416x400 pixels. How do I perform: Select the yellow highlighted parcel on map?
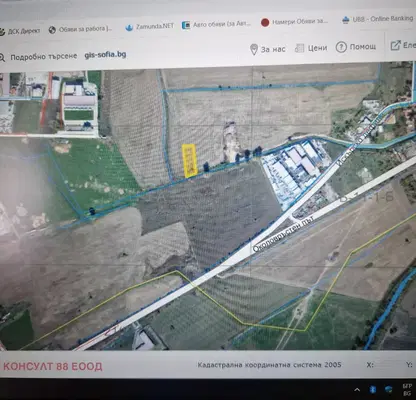190,160
